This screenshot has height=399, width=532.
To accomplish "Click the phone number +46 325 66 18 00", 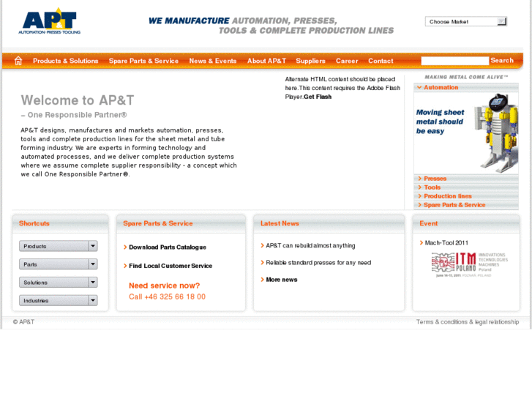I will coord(175,297).
